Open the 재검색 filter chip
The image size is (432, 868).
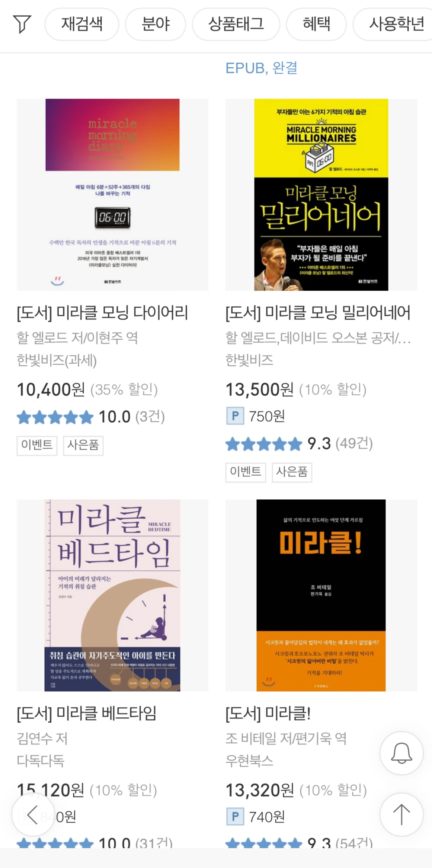[x=82, y=25]
